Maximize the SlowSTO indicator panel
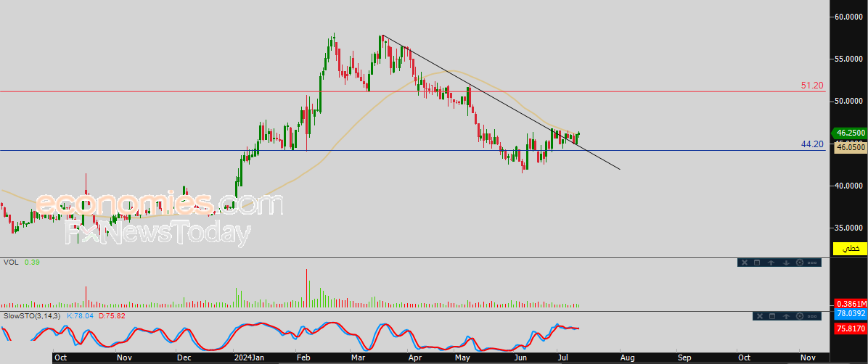This screenshot has width=868, height=364. (772, 316)
